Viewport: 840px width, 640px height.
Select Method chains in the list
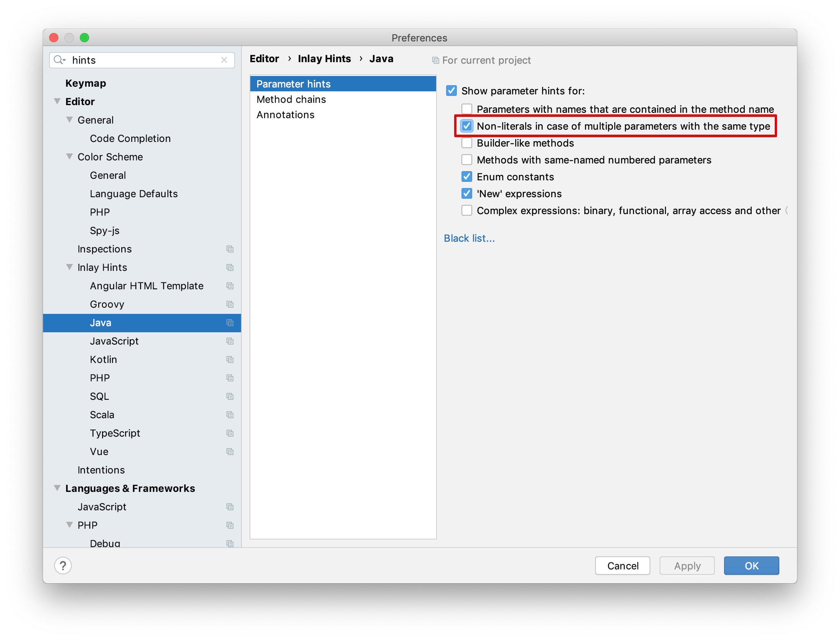(x=291, y=99)
